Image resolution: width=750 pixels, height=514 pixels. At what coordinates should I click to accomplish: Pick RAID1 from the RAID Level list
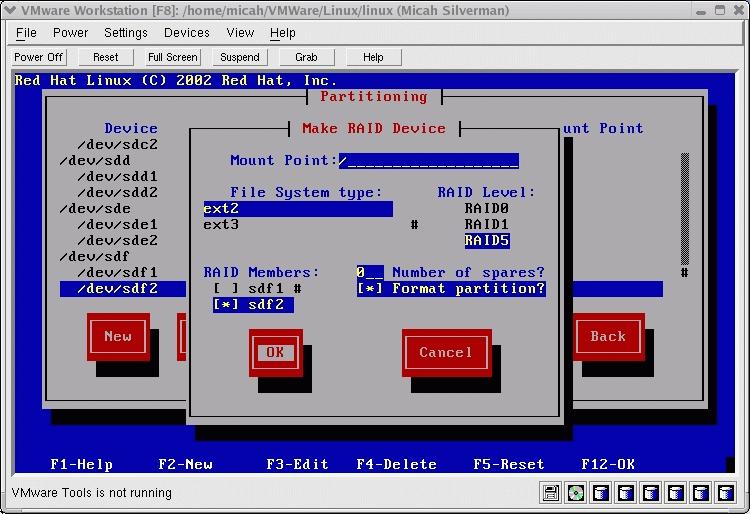pos(487,224)
